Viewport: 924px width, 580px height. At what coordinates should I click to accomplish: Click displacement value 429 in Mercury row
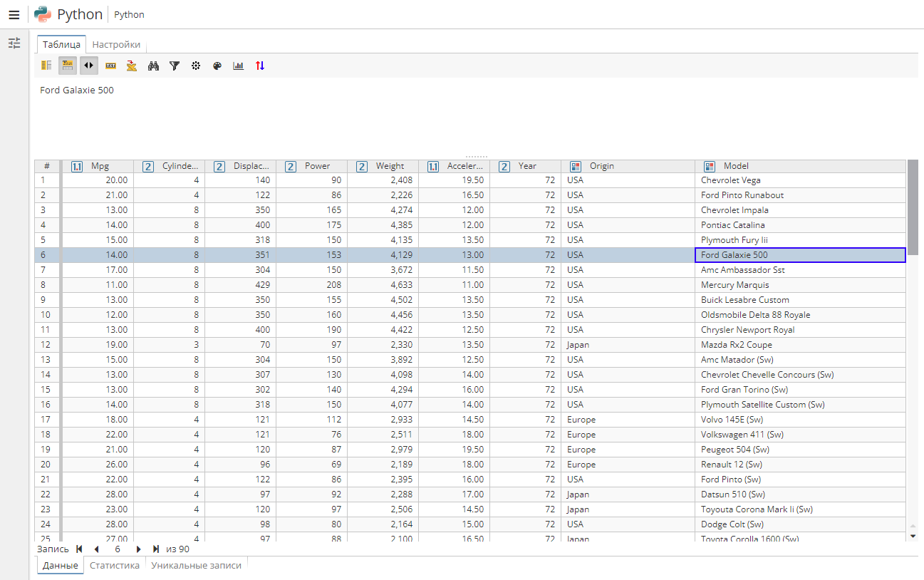coord(241,285)
